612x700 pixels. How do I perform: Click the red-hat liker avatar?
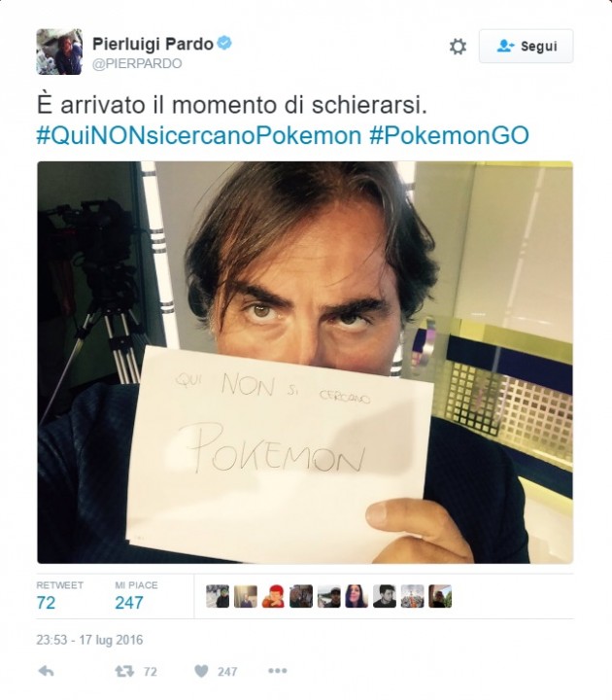[x=273, y=596]
